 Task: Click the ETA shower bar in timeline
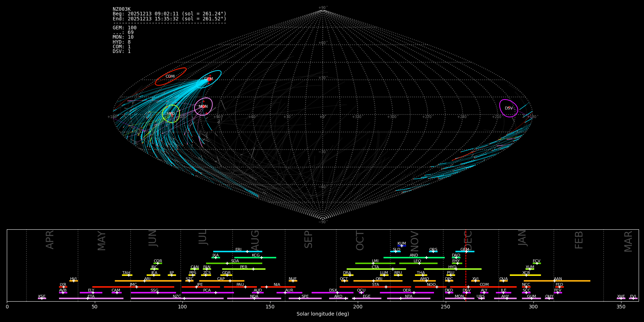click(91, 298)
